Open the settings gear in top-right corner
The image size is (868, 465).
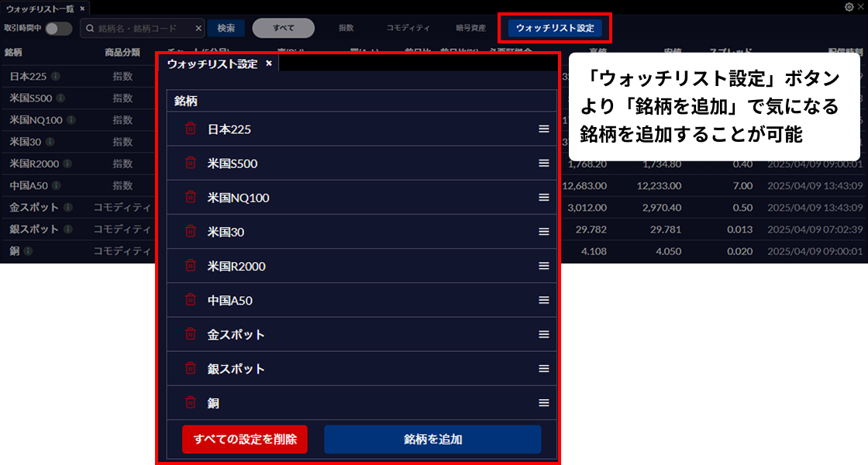(849, 6)
